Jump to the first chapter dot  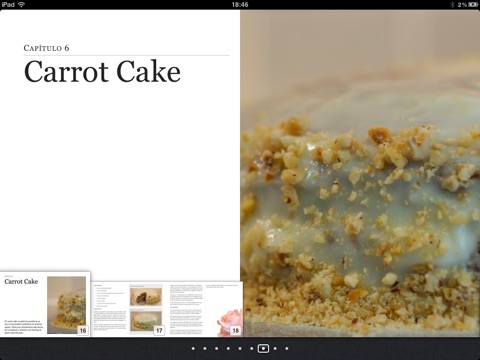click(193, 348)
